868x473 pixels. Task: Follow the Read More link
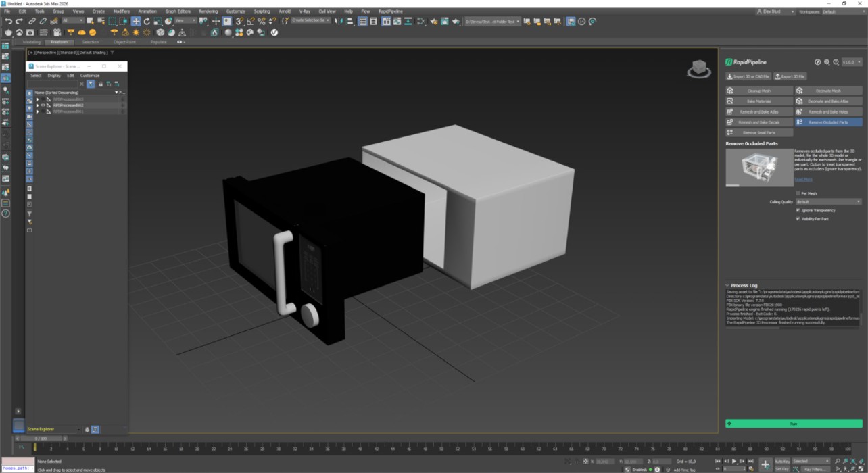point(803,179)
